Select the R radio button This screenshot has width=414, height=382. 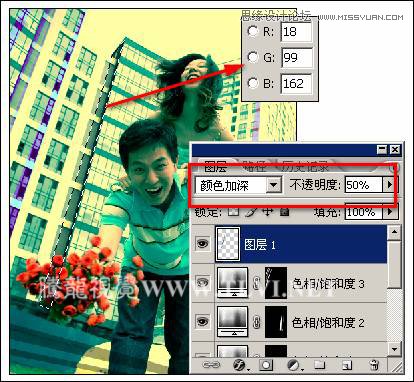(x=253, y=31)
